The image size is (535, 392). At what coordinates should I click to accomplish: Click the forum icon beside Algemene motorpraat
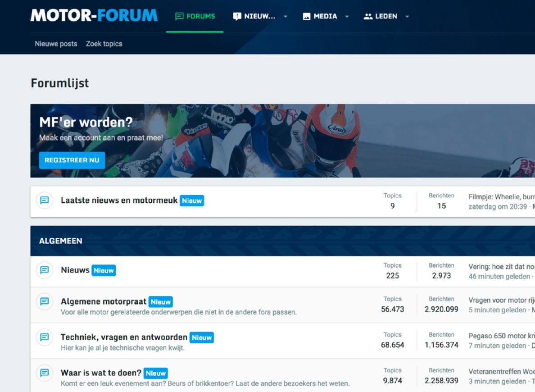tap(44, 301)
